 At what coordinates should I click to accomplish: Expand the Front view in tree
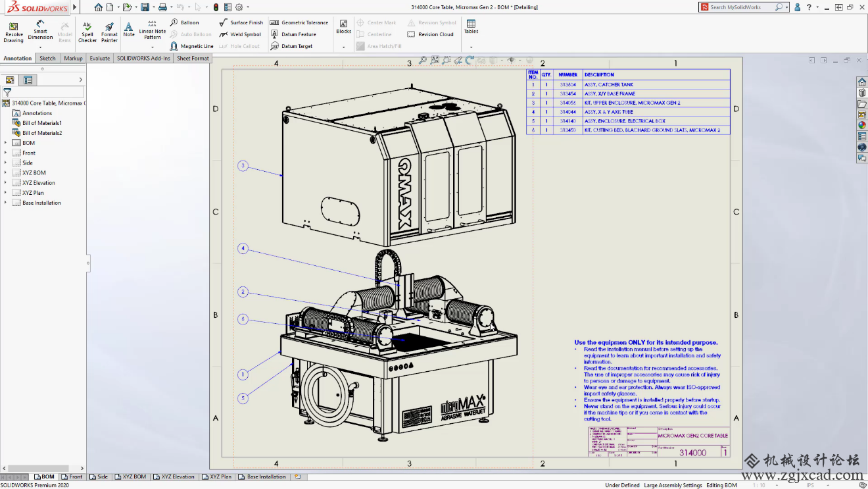[5, 153]
